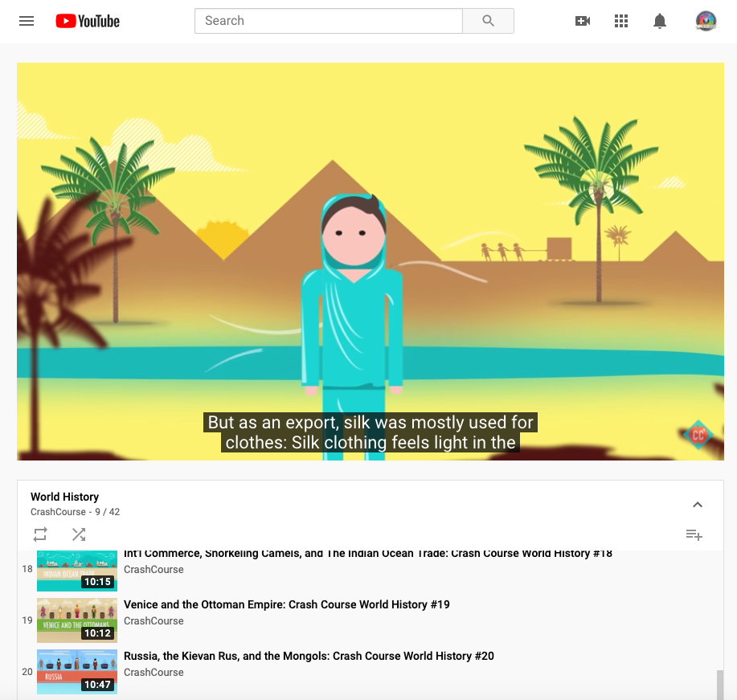Click the Russia video thumbnail

(x=77, y=672)
